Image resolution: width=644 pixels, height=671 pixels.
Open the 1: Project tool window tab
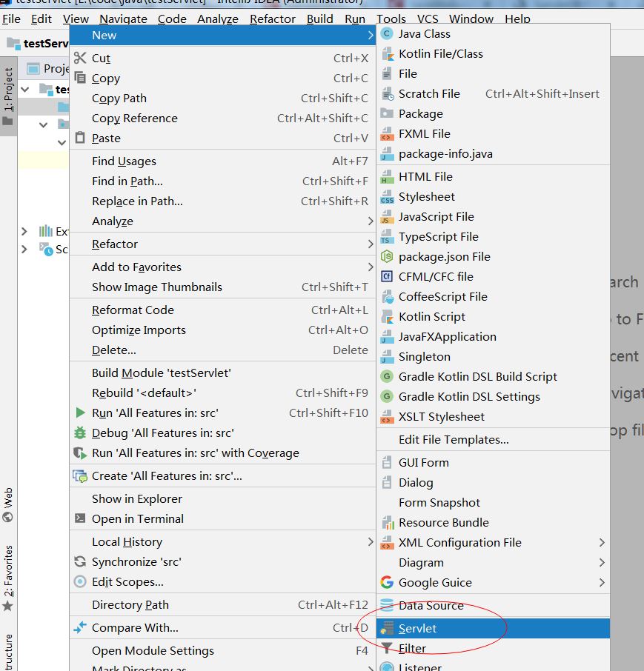(x=8, y=96)
